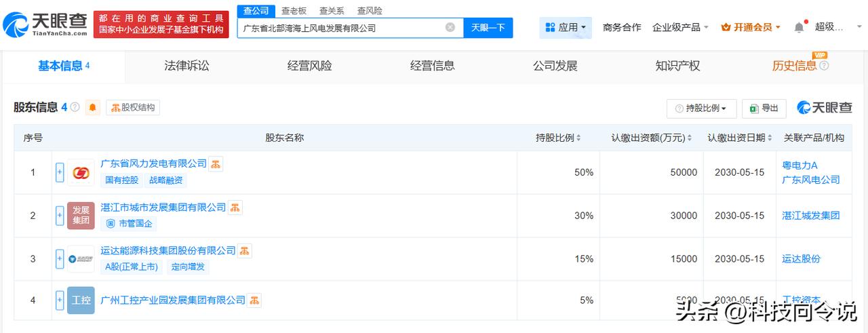Click the A股(正常上市) tag
The width and height of the screenshot is (868, 333).
point(132,267)
